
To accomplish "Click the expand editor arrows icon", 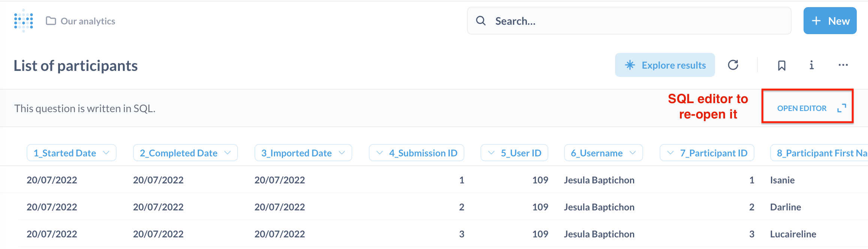I will (x=842, y=108).
